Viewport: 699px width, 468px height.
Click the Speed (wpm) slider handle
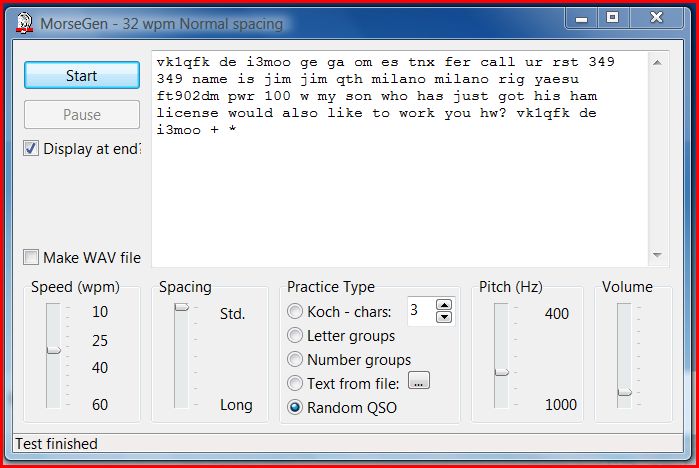53,350
